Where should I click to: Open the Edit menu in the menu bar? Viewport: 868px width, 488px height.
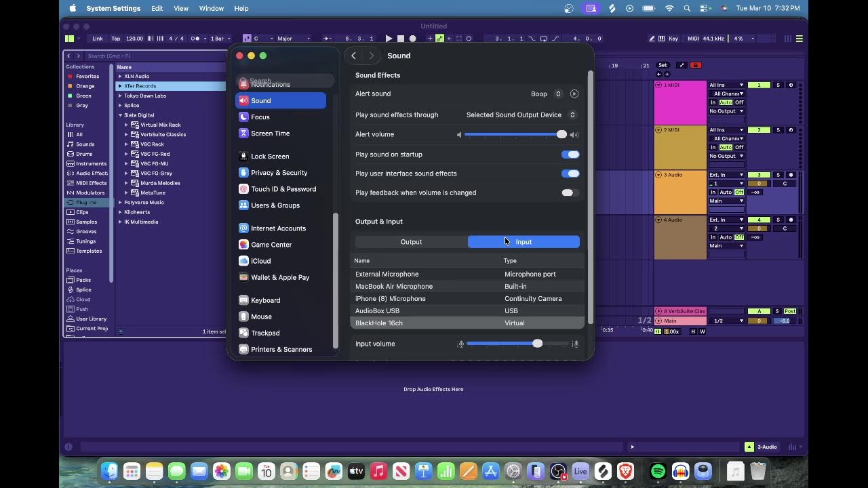(157, 8)
